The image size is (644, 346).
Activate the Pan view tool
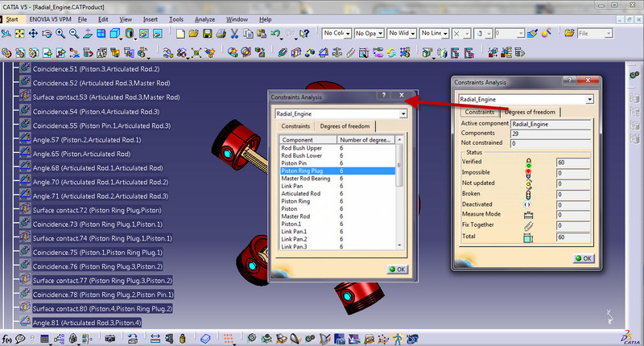(33, 34)
